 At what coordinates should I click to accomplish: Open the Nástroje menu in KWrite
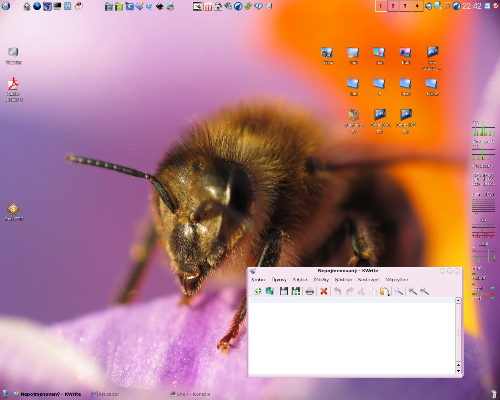tap(343, 280)
